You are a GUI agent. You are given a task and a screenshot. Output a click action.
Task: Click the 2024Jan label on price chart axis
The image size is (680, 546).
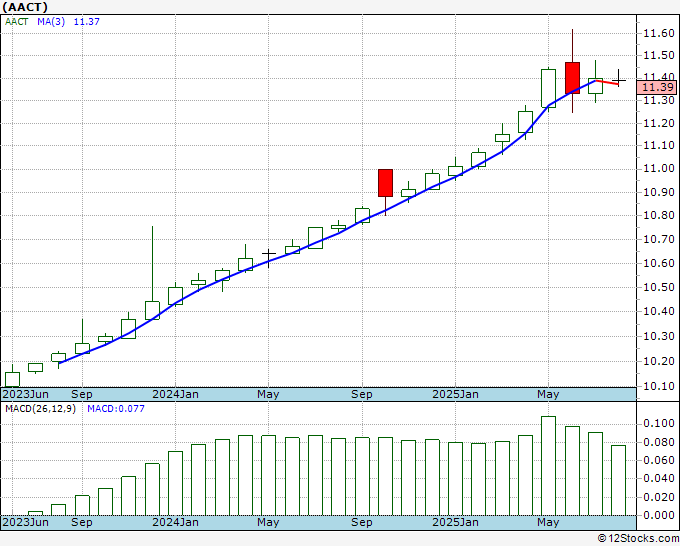[x=176, y=394]
